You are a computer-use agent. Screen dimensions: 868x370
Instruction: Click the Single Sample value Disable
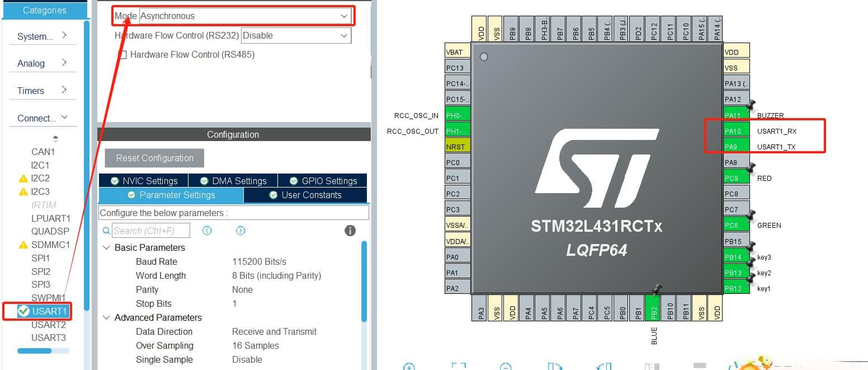tap(247, 360)
